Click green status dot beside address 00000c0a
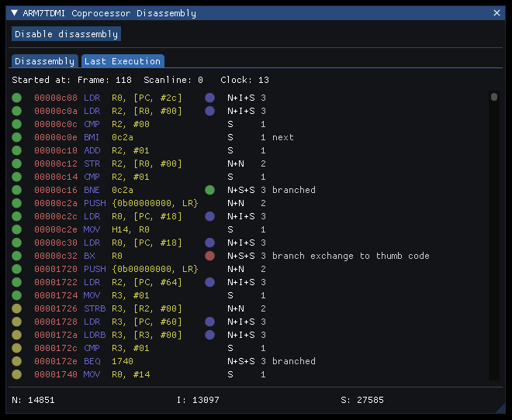 pos(16,111)
